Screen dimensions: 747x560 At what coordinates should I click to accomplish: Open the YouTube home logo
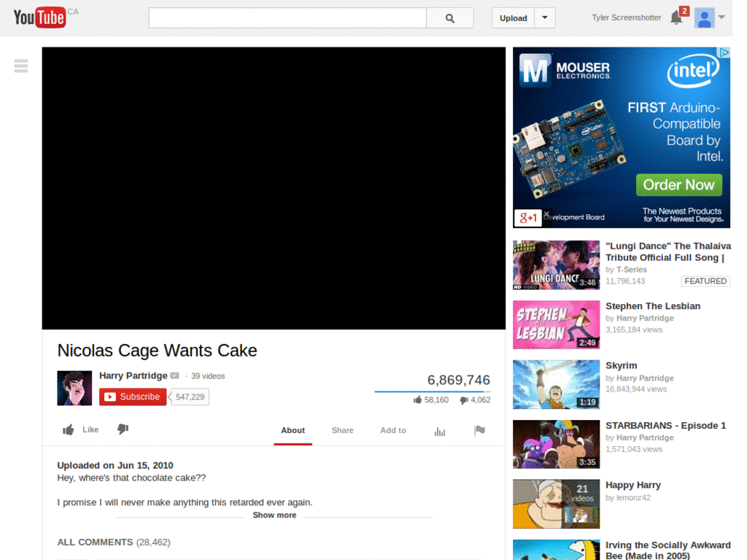pos(39,17)
